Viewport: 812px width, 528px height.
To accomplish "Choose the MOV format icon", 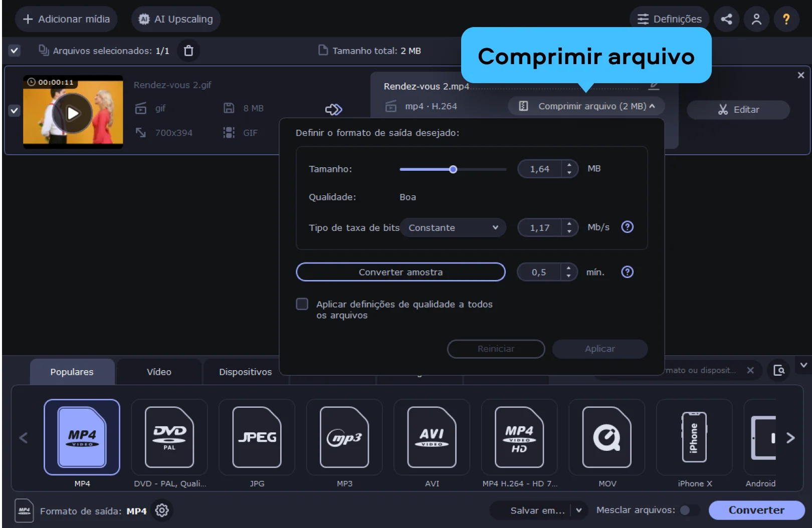I will click(606, 437).
